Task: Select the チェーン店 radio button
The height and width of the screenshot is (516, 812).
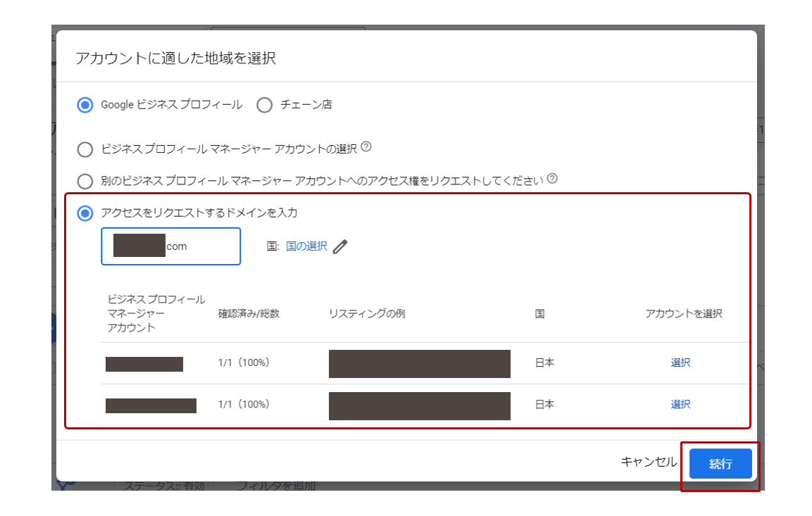Action: point(265,104)
